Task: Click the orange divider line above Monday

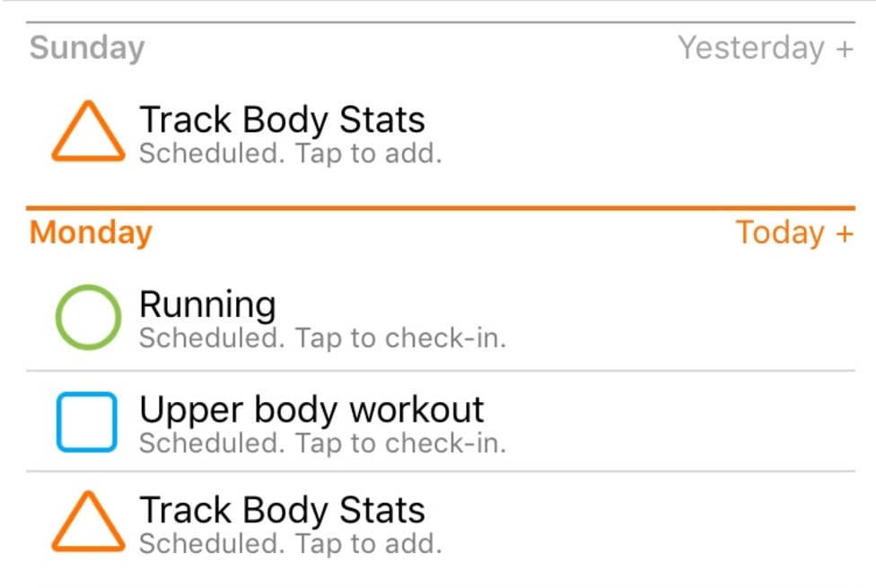Action: tap(440, 208)
